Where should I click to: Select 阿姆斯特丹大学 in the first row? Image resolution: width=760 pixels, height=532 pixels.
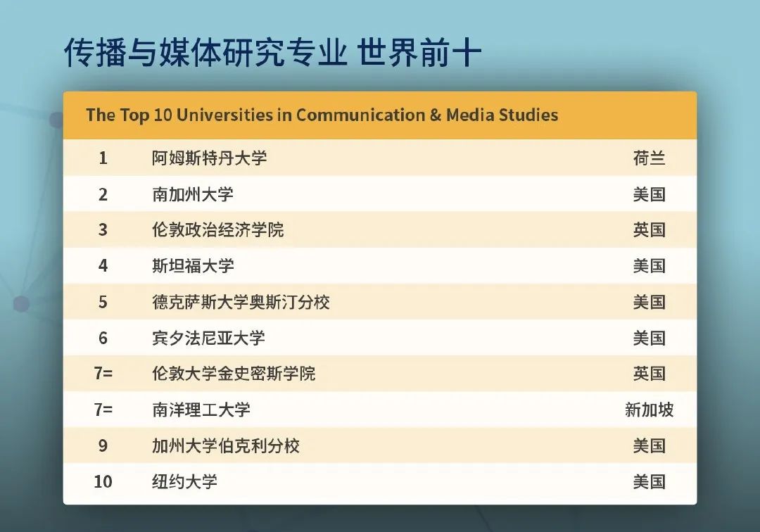click(210, 158)
